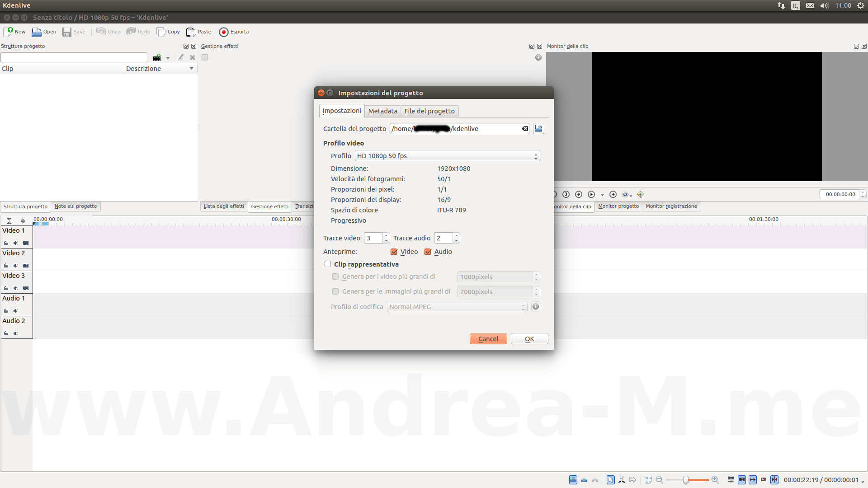The height and width of the screenshot is (488, 868).
Task: Click set zone out button in clip monitor
Action: click(566, 194)
